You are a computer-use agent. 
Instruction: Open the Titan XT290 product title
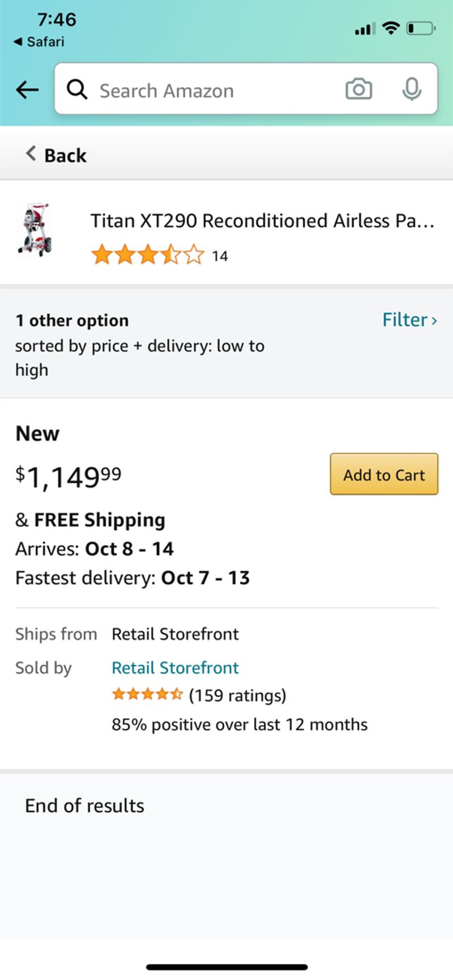point(262,221)
